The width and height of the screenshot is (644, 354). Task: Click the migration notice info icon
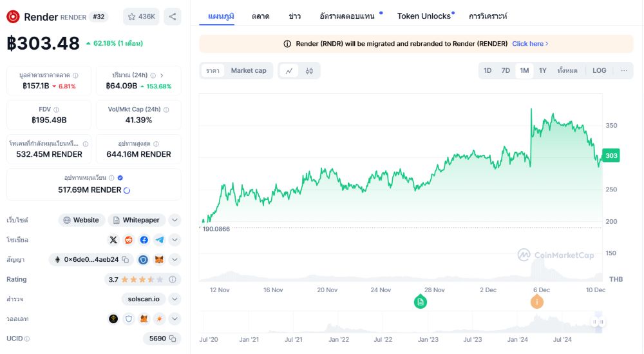pyautogui.click(x=287, y=44)
